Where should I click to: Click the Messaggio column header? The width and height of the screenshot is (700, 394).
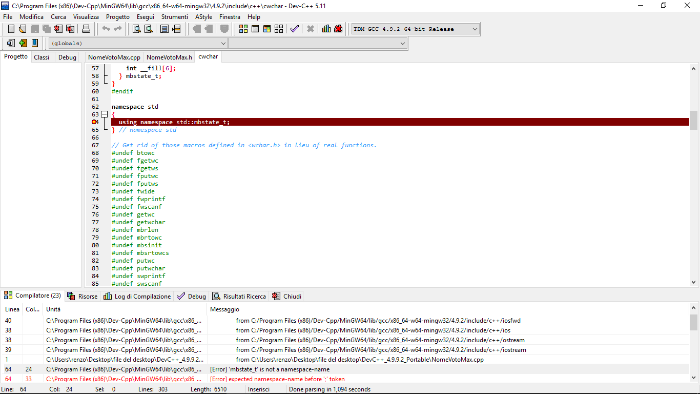tap(449, 309)
